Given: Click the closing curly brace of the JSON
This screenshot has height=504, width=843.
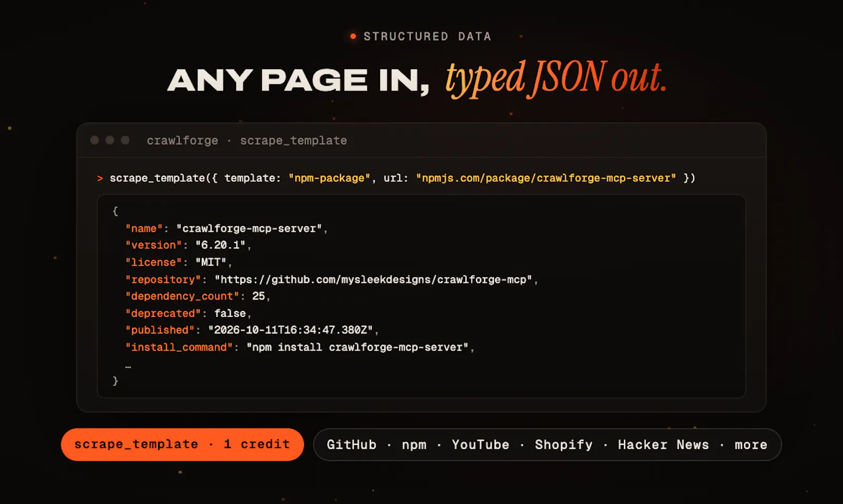Looking at the screenshot, I should click(115, 381).
